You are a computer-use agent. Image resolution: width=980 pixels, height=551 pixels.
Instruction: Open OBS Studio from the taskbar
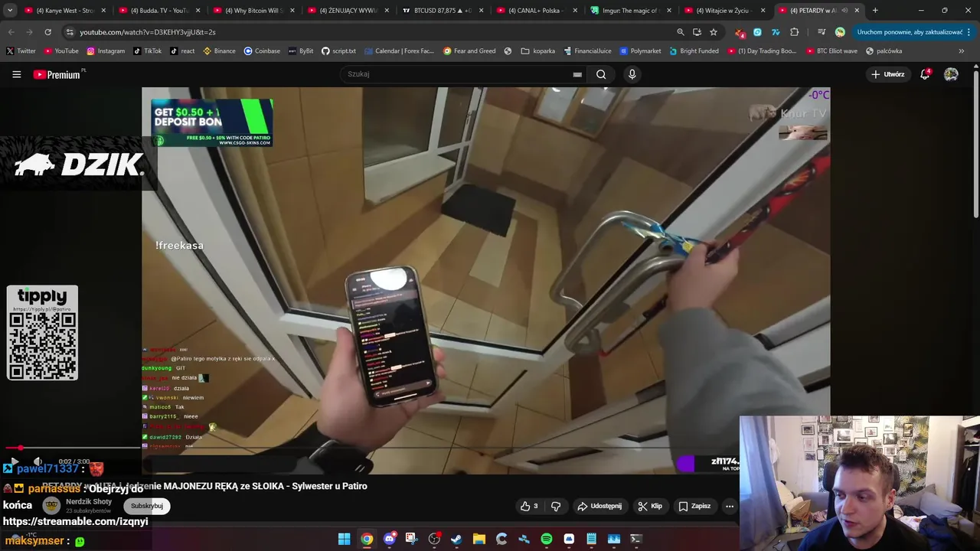(x=434, y=539)
